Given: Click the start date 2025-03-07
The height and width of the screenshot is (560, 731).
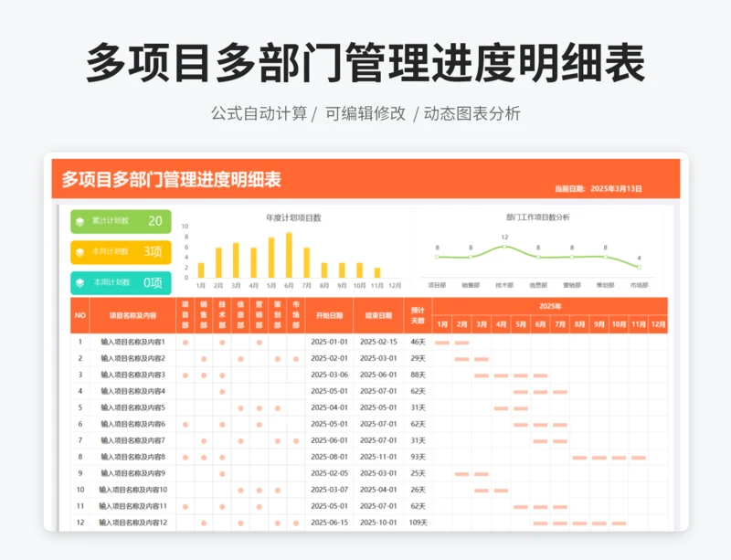Looking at the screenshot, I should click(x=329, y=490).
